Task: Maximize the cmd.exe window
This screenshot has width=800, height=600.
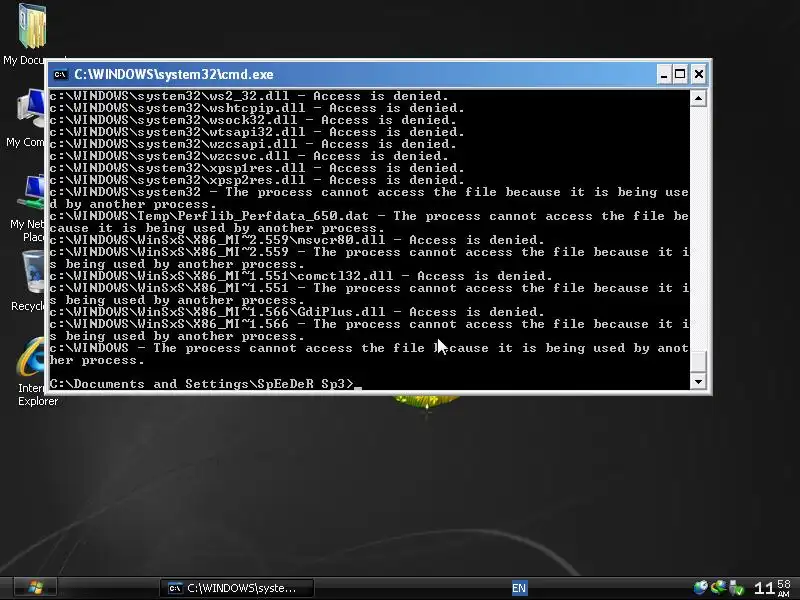Action: click(x=680, y=74)
